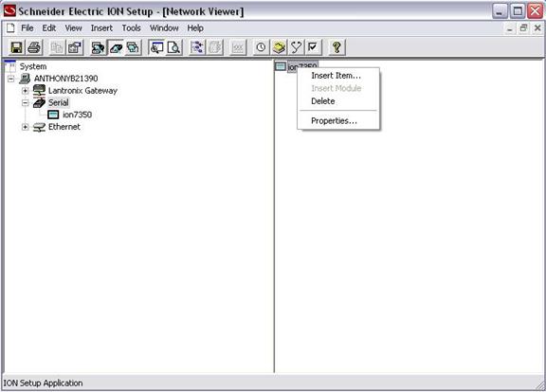
Task: Toggle the highlighted modem-style toolbar icon
Action: coord(116,47)
